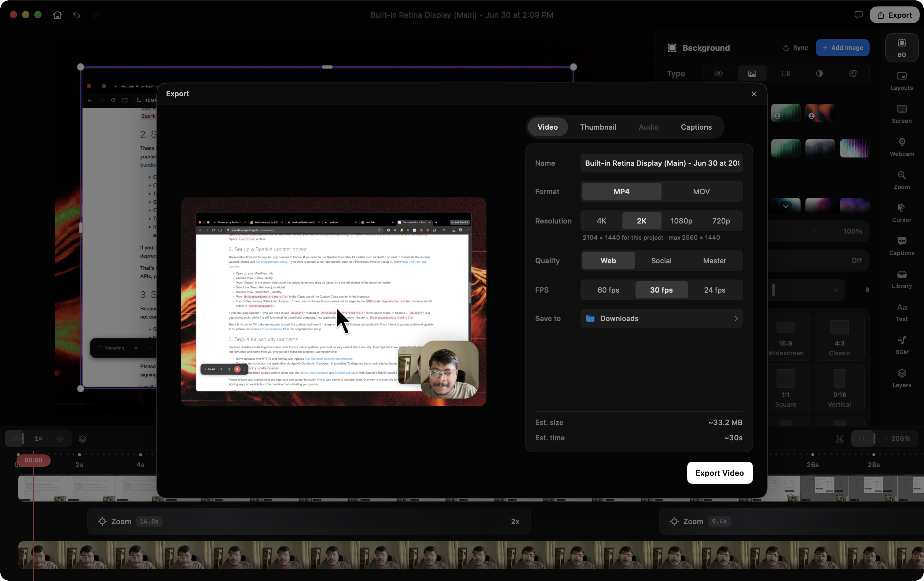
Task: Choose 1080p export resolution
Action: [x=681, y=221]
